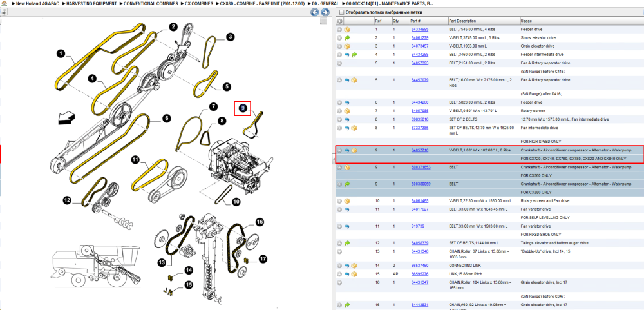Click the green arrow icon for part 500380059

tap(348, 184)
